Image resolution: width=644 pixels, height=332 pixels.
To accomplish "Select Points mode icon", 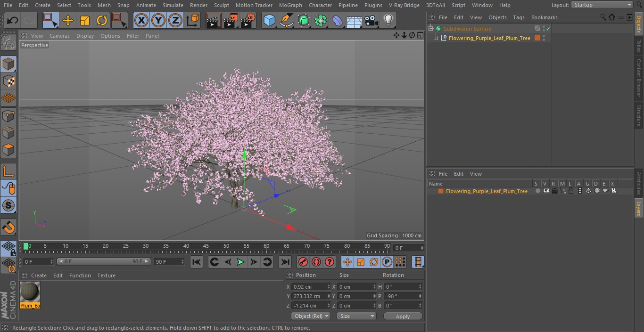I will (8, 115).
